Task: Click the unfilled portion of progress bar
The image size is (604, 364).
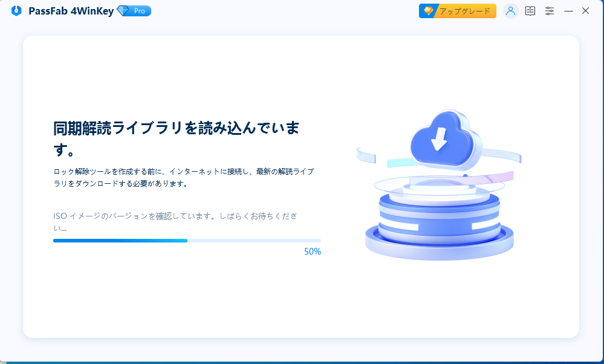Action: coord(254,241)
